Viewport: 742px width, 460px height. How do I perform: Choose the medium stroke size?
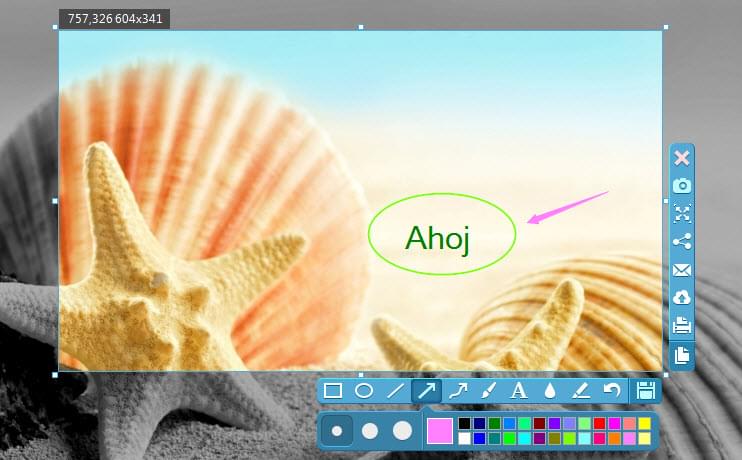click(x=369, y=431)
